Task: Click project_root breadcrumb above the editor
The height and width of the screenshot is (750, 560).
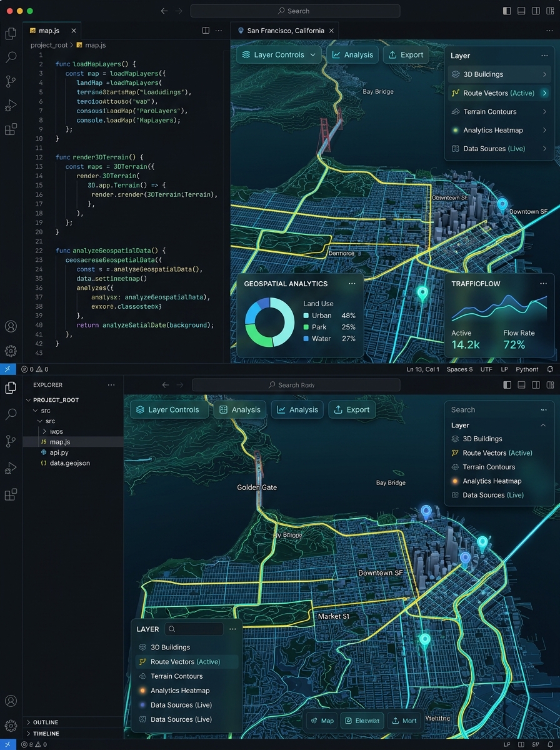Action: [x=51, y=45]
